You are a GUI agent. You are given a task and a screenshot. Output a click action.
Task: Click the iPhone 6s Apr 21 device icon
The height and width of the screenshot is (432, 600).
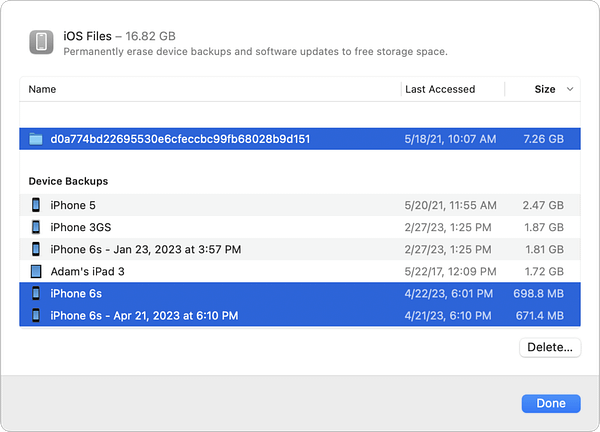37,315
